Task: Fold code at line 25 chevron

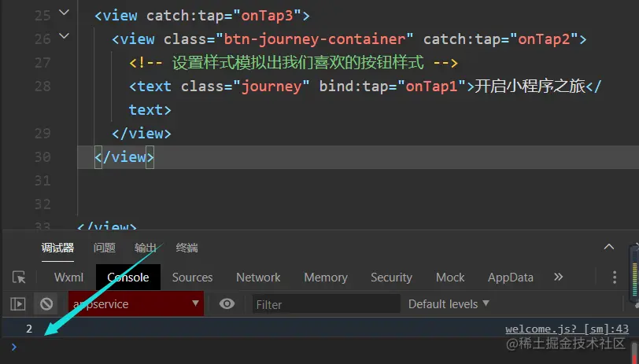Action: point(64,13)
